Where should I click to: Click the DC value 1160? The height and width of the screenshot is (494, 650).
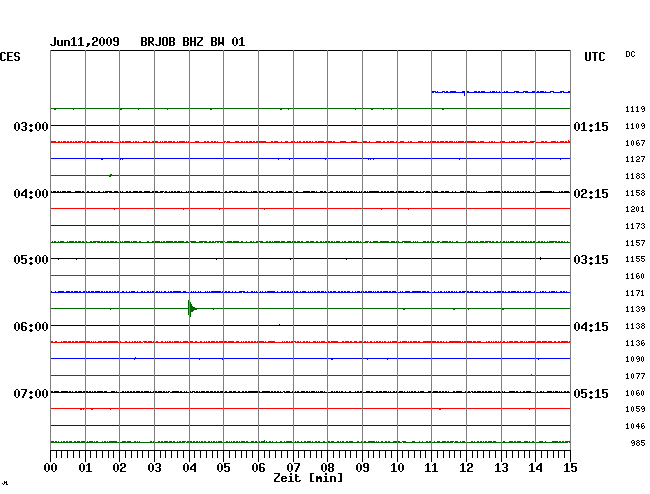tap(635, 276)
